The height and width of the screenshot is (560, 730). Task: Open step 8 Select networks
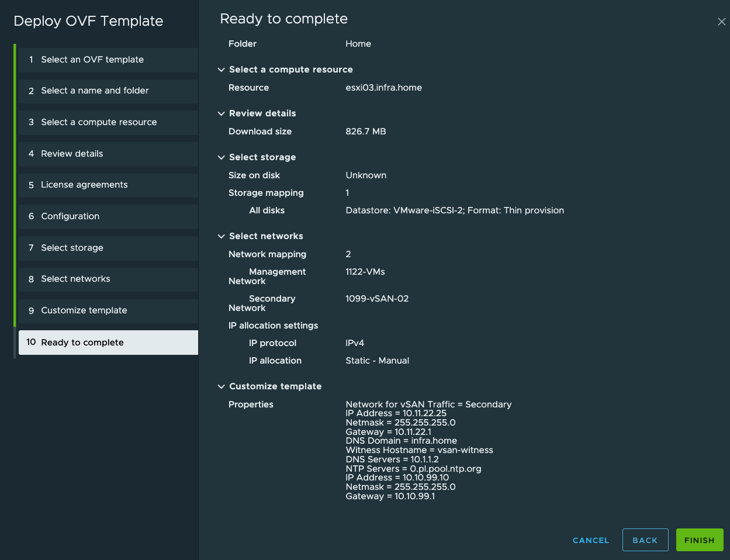(x=108, y=279)
